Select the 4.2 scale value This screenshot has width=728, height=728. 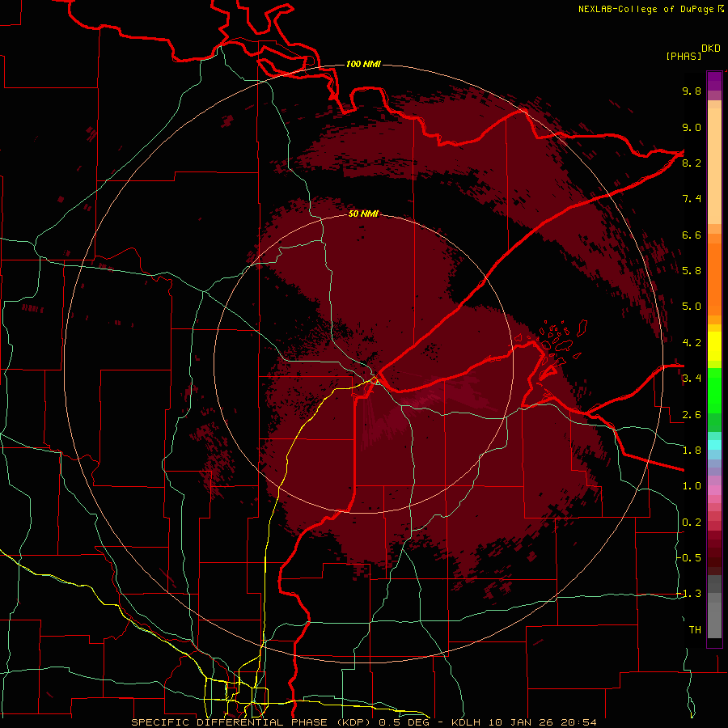click(692, 343)
